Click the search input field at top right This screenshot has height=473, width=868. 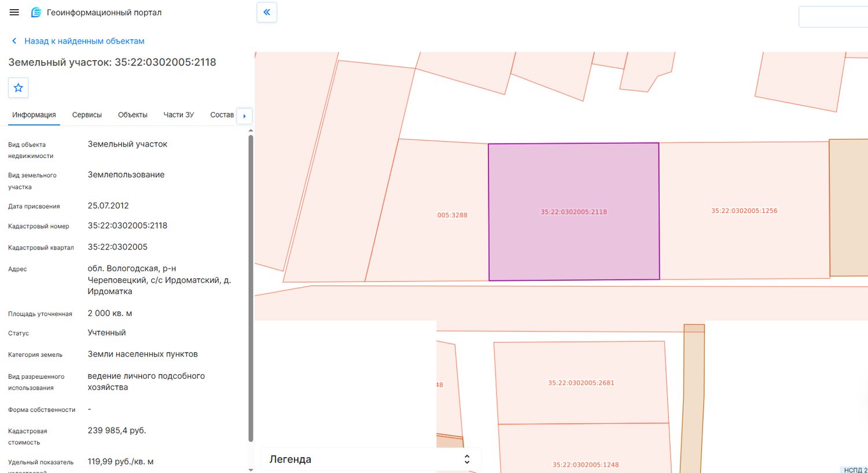click(833, 17)
